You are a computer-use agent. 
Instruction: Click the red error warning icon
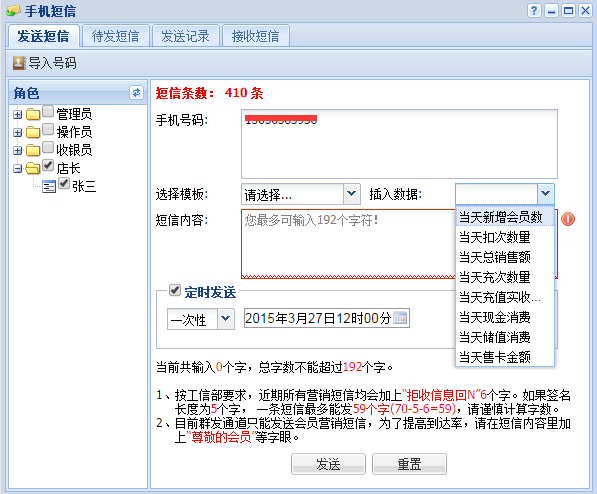(x=568, y=219)
